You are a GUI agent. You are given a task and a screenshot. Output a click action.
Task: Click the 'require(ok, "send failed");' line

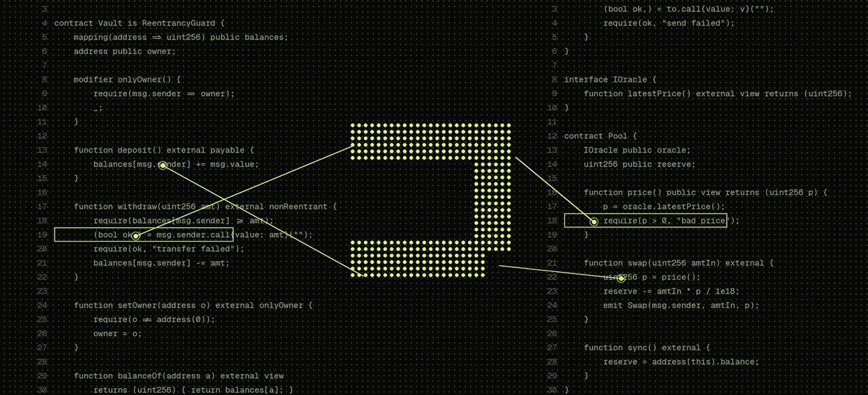[669, 23]
